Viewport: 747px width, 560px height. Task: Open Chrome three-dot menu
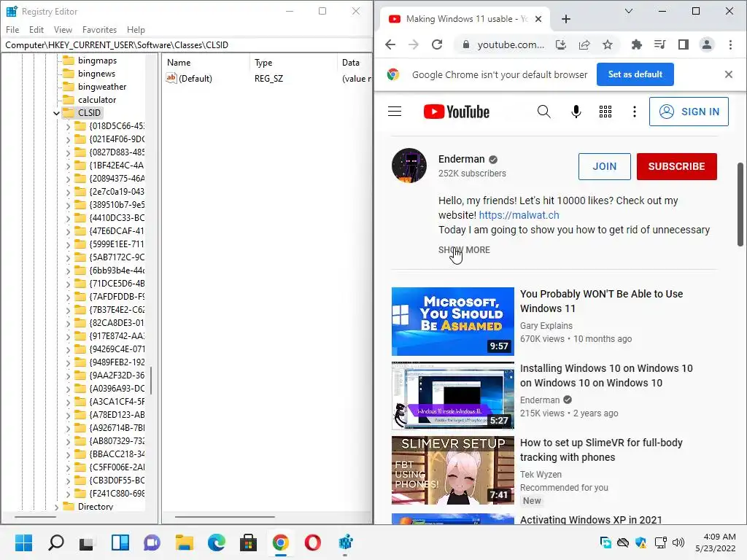pyautogui.click(x=730, y=44)
